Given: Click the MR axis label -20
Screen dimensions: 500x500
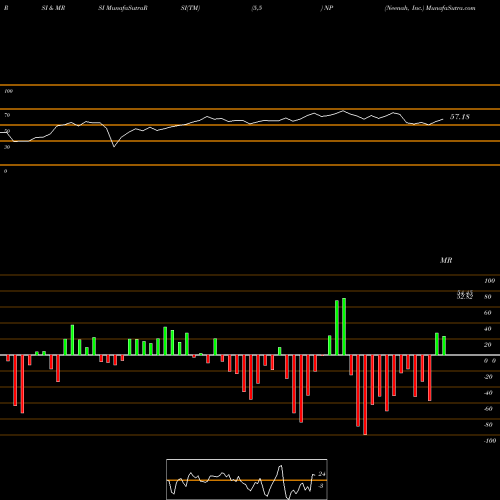Looking at the screenshot, I should pyautogui.click(x=488, y=377).
